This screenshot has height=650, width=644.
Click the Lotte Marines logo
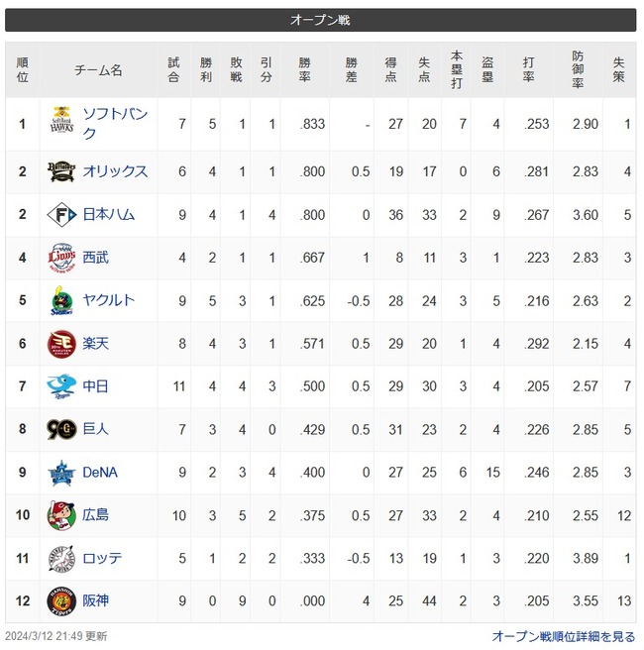click(x=61, y=559)
